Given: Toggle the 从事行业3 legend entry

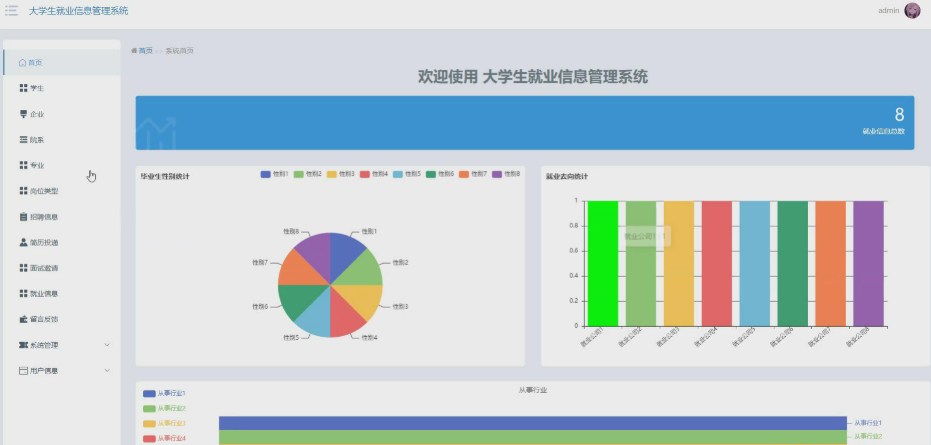Looking at the screenshot, I should click(x=164, y=424).
